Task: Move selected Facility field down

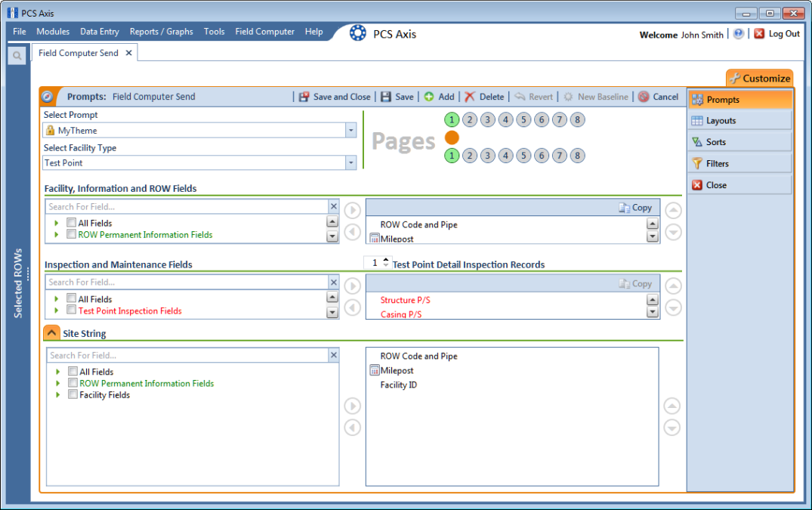Action: click(x=673, y=233)
